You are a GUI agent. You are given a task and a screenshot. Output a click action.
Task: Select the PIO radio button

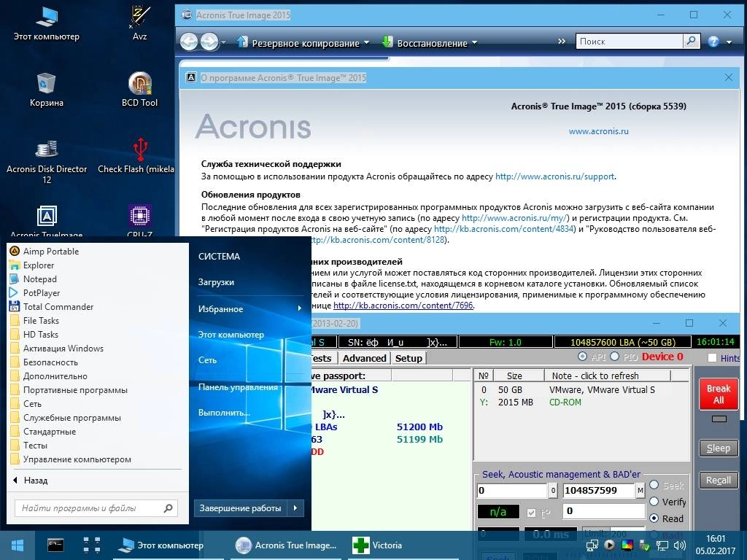[x=614, y=357]
